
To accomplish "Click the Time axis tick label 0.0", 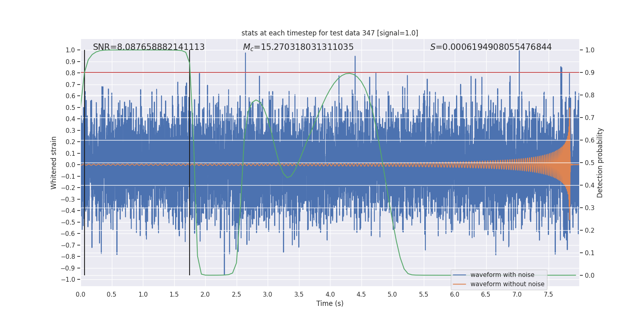I will tap(80, 294).
